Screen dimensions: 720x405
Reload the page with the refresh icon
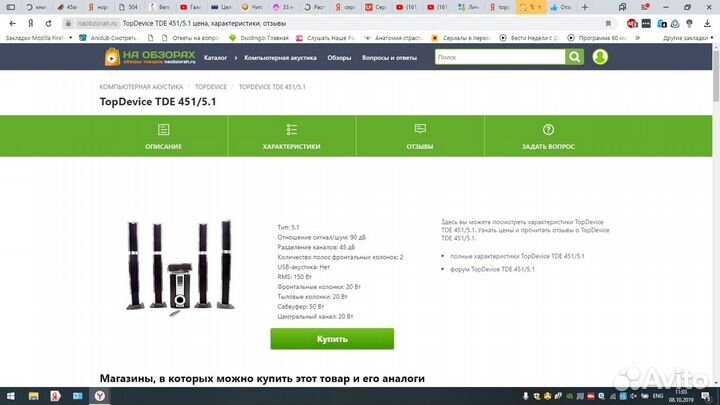coord(48,23)
